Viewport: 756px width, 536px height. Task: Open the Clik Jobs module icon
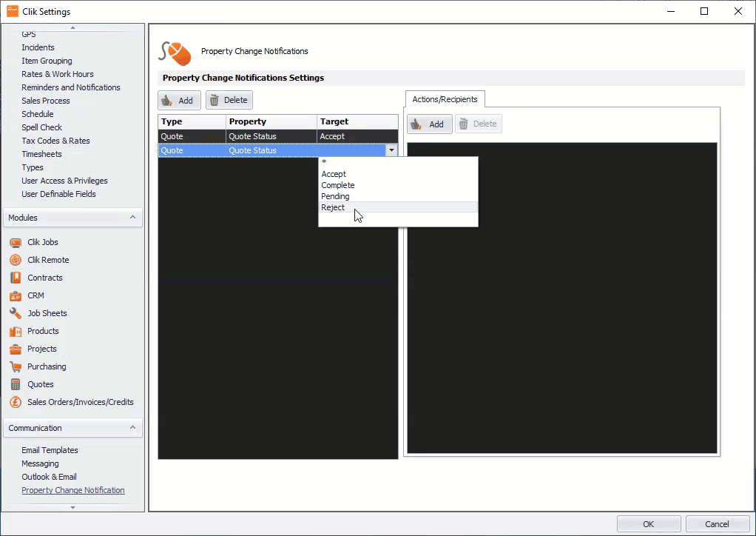tap(16, 242)
